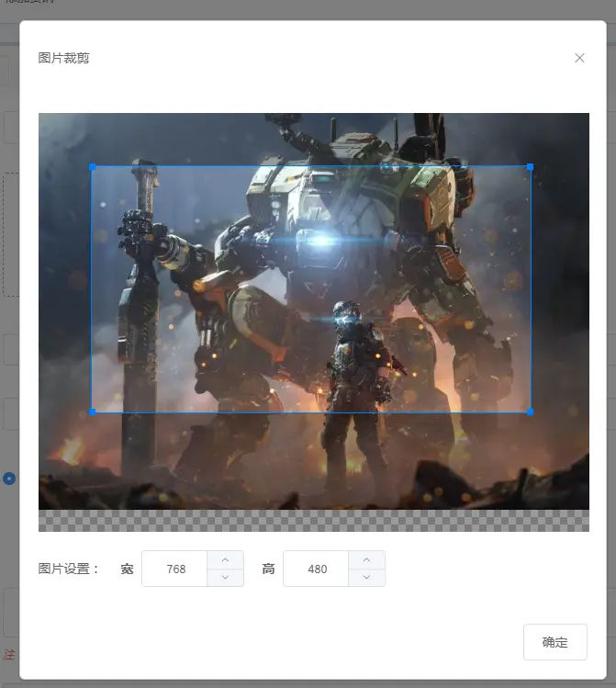Increase height with the up arrow
This screenshot has width=616, height=688.
[x=366, y=560]
